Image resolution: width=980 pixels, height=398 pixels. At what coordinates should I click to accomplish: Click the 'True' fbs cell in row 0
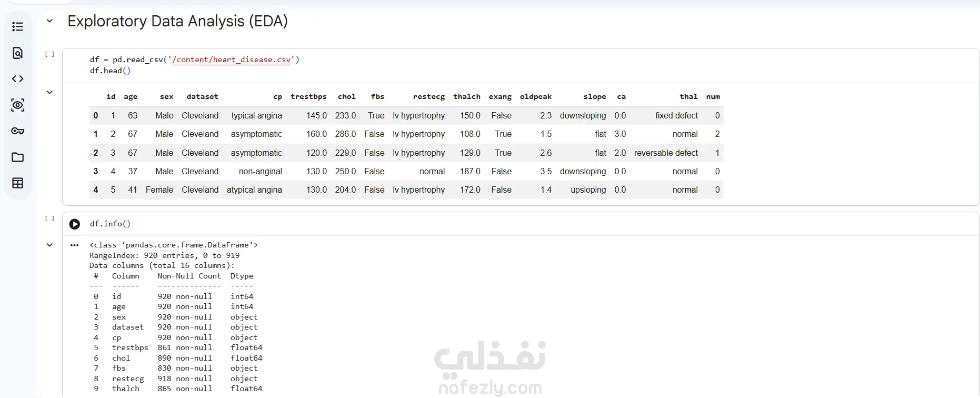click(376, 116)
